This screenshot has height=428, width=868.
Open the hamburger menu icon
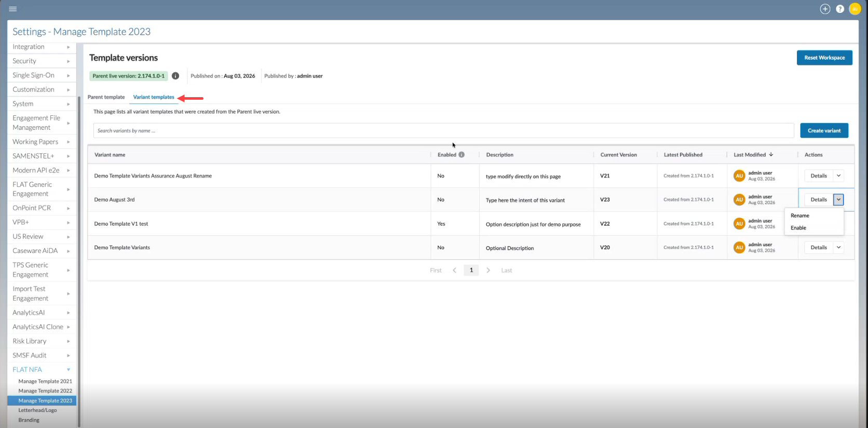point(13,9)
